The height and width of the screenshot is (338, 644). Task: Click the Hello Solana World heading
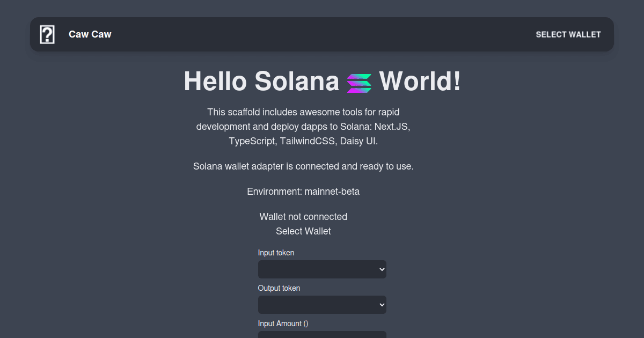coord(322,82)
